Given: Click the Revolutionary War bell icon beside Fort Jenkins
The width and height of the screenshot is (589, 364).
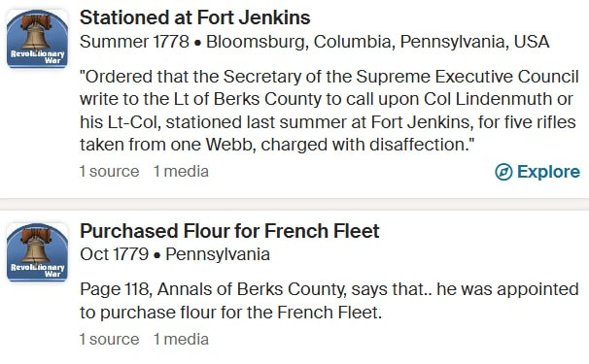Looking at the screenshot, I should tap(37, 39).
